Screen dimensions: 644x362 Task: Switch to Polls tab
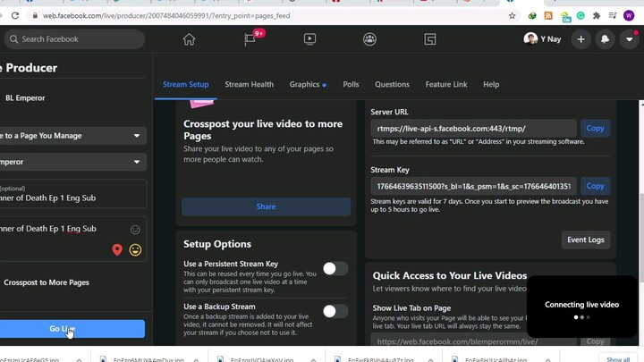click(351, 85)
